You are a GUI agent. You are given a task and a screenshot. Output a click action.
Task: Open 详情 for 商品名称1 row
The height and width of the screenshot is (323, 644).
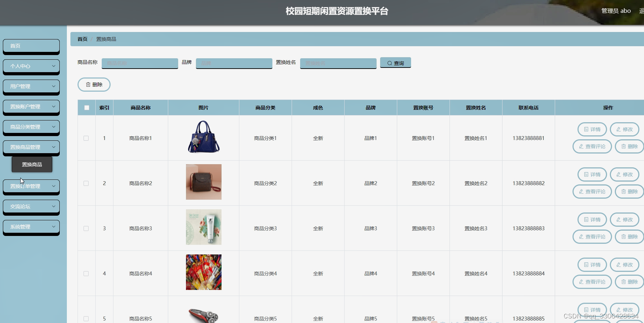click(x=591, y=129)
